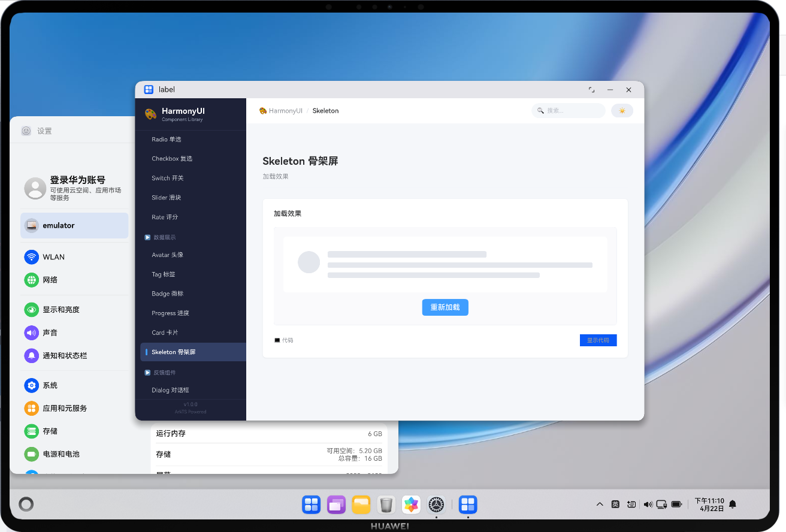This screenshot has width=786, height=532.
Task: Click the 存储 row showing 5.20 GB
Action: 269,455
